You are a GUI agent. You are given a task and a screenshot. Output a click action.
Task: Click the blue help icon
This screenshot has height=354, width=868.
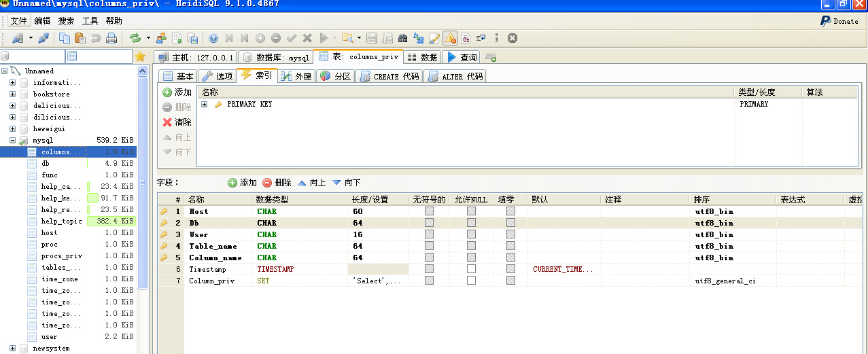213,38
